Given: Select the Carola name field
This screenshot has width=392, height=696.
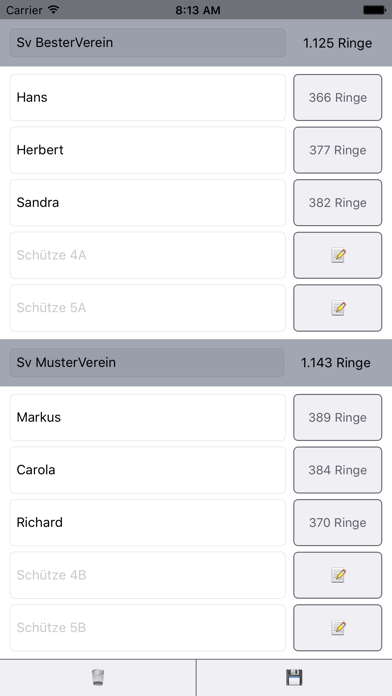Looking at the screenshot, I should pyautogui.click(x=147, y=470).
